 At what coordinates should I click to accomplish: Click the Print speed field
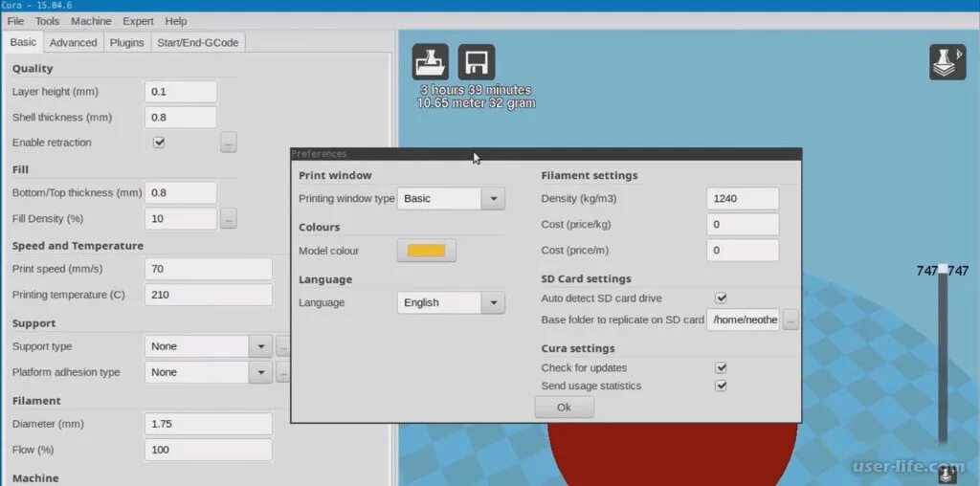(208, 269)
